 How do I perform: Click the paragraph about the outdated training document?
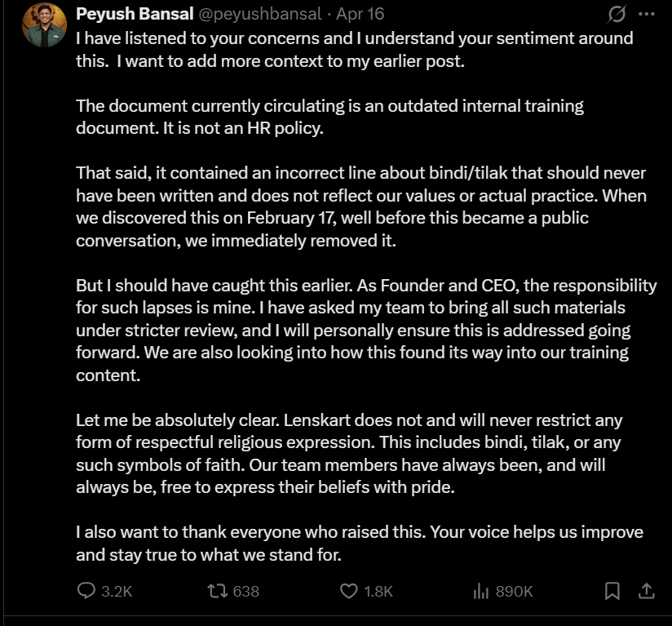329,118
